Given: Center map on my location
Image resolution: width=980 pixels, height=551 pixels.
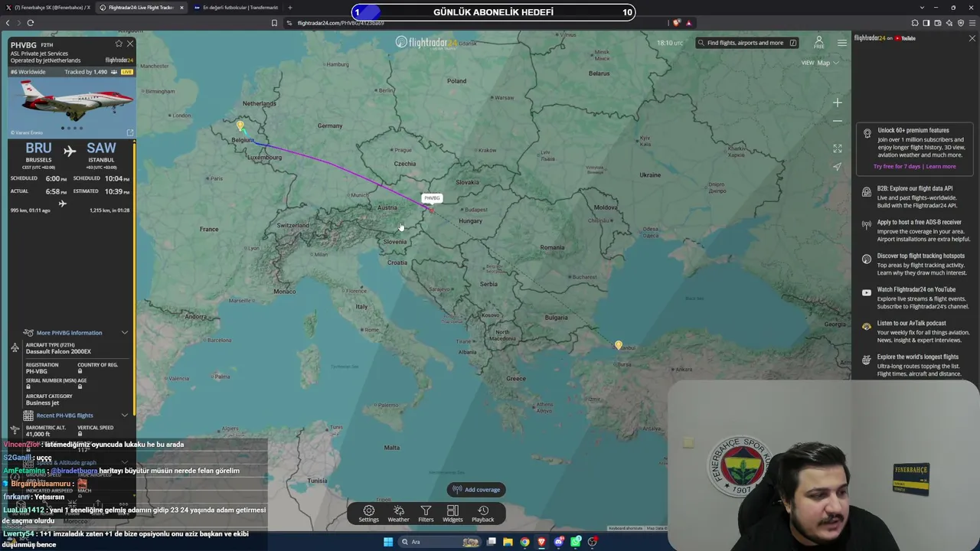Looking at the screenshot, I should (x=838, y=167).
